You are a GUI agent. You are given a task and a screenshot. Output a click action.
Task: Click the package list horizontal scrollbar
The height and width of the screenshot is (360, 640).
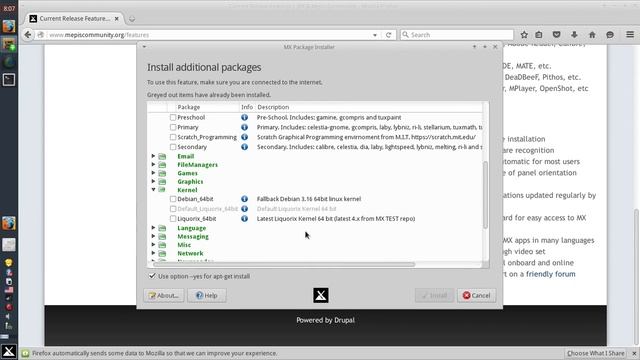(284, 264)
